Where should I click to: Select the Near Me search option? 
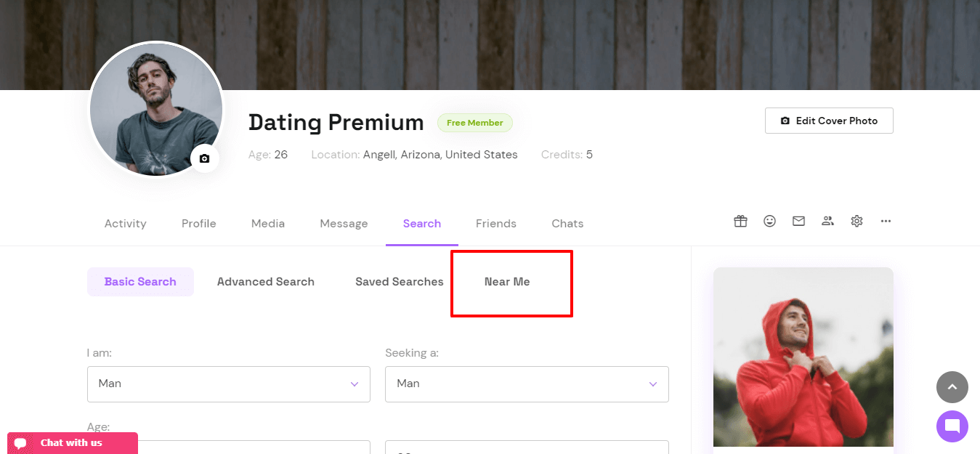tap(507, 282)
